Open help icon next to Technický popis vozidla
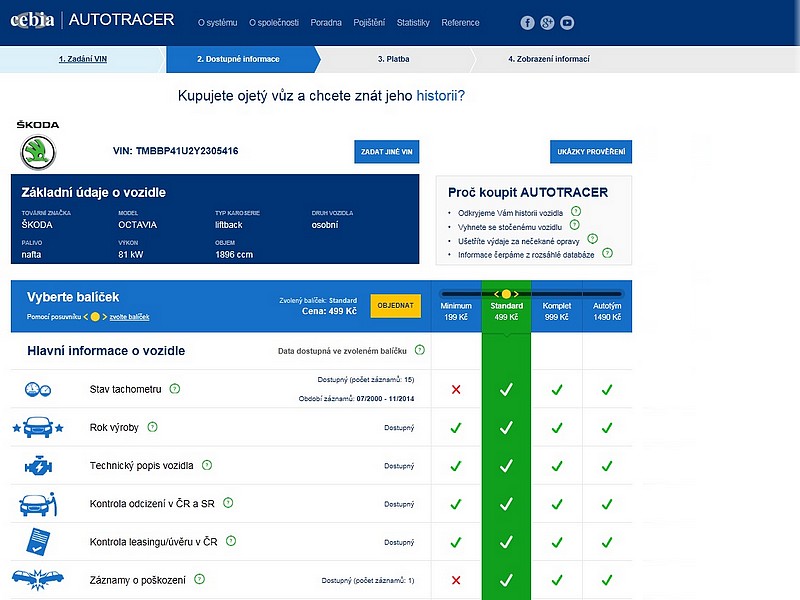Screen dimensions: 800x600 pos(207,465)
